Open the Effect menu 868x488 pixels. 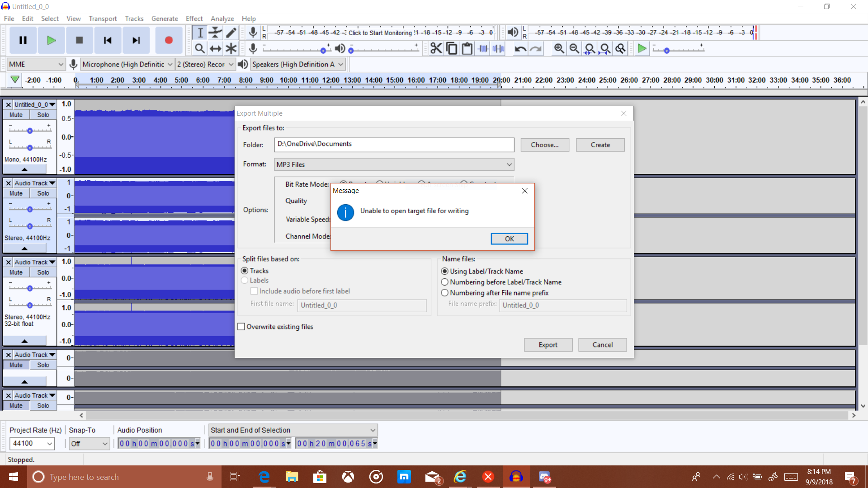pyautogui.click(x=194, y=19)
